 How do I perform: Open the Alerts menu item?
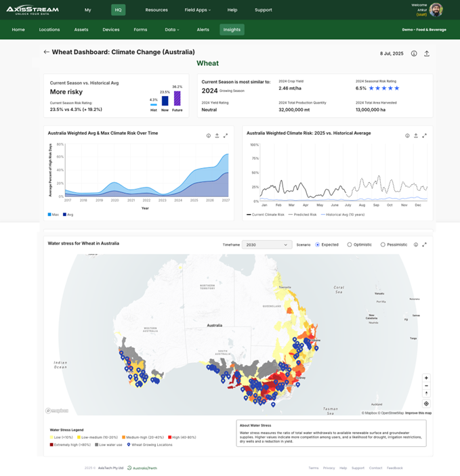pos(203,30)
